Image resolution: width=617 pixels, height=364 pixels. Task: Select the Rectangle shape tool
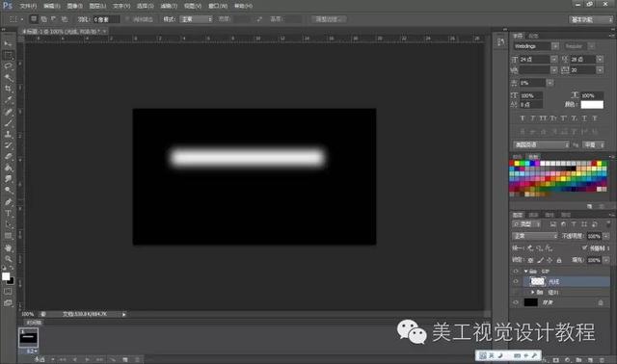click(8, 236)
